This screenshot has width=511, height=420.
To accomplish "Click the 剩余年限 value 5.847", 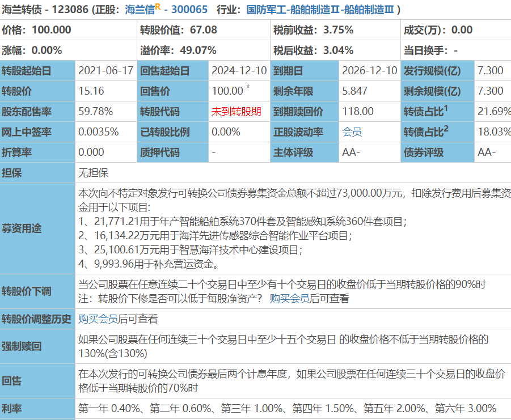I will (x=354, y=91).
